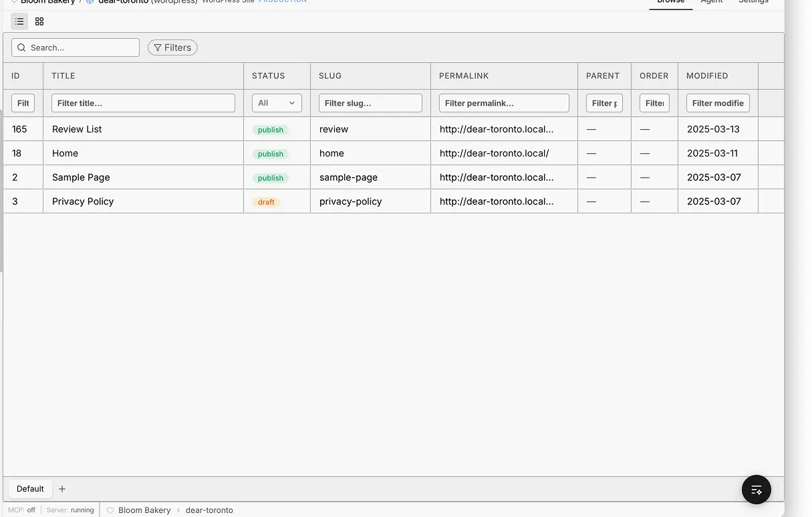Screen dimensions: 812x517
Task: Click ID cell 18
Action: [x=23, y=153]
